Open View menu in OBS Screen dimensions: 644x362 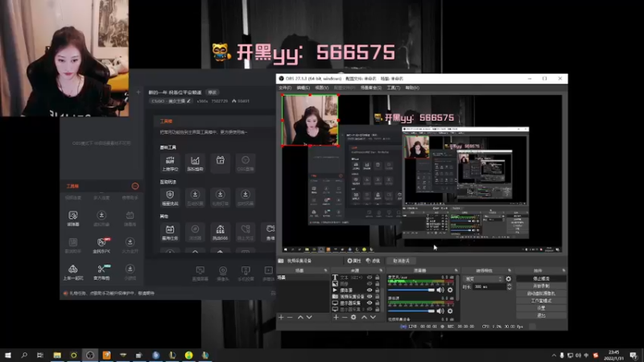[x=321, y=88]
